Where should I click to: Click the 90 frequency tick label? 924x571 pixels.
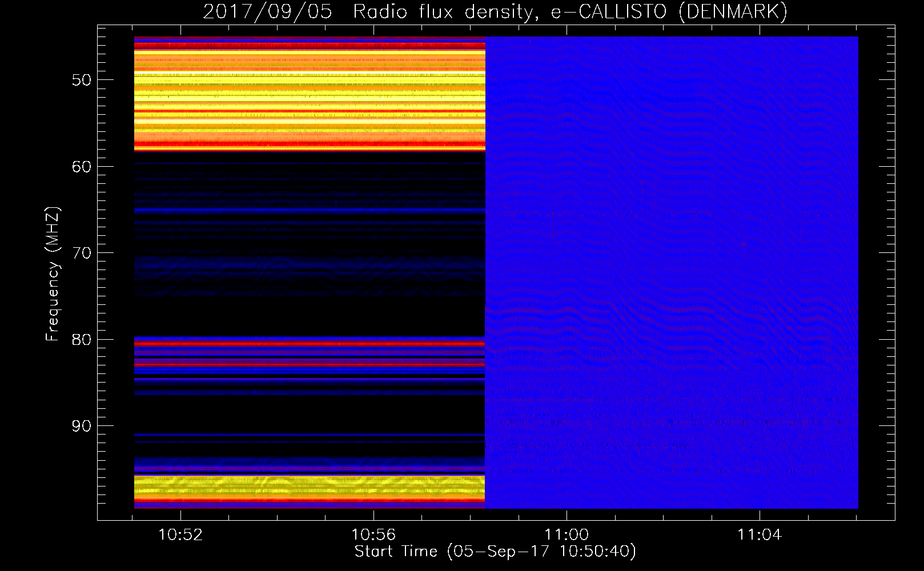pos(82,427)
